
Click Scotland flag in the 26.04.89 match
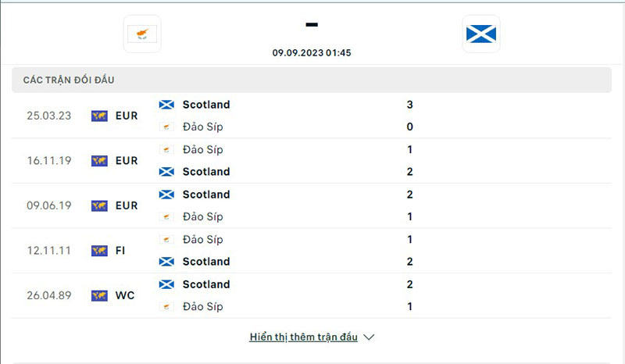point(166,284)
